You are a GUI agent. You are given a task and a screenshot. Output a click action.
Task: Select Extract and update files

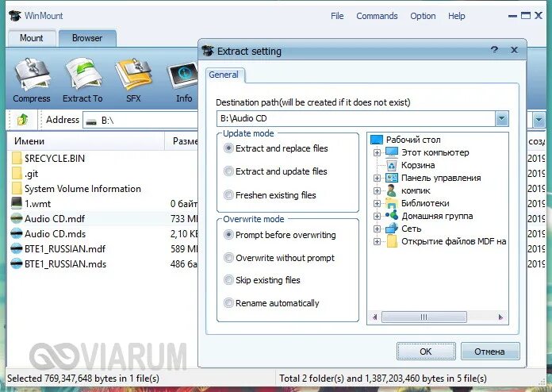pos(276,171)
